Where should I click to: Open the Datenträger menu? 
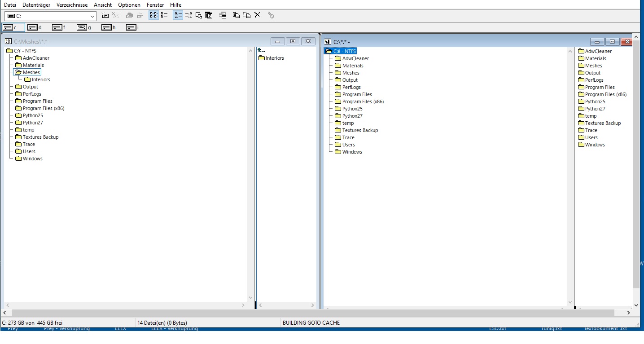tap(36, 5)
